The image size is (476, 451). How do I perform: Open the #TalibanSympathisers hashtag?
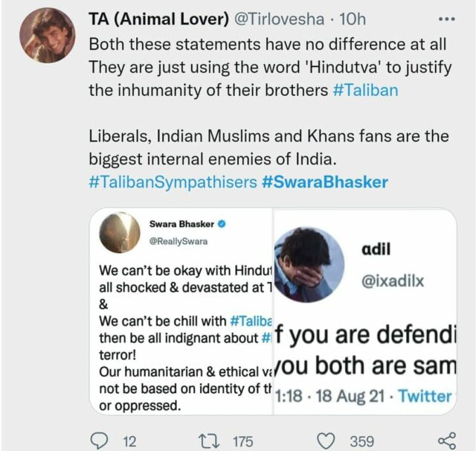[x=173, y=183]
